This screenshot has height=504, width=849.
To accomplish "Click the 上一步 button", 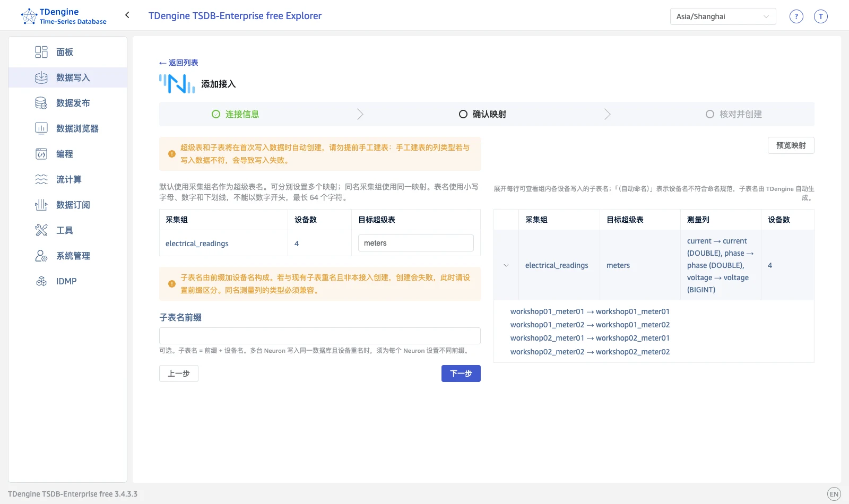I will (179, 373).
